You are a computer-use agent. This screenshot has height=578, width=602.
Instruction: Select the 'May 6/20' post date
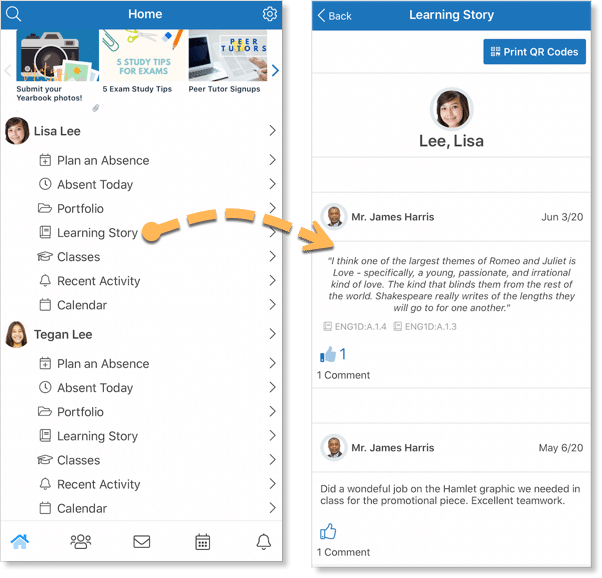tap(561, 448)
